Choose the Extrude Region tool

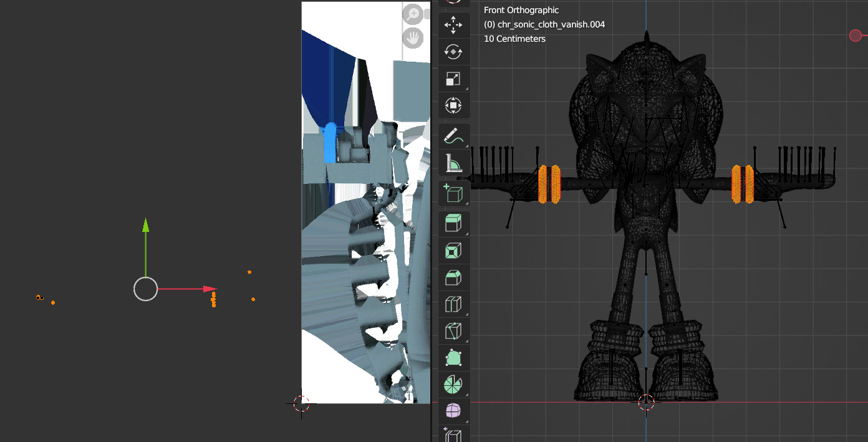point(453,223)
